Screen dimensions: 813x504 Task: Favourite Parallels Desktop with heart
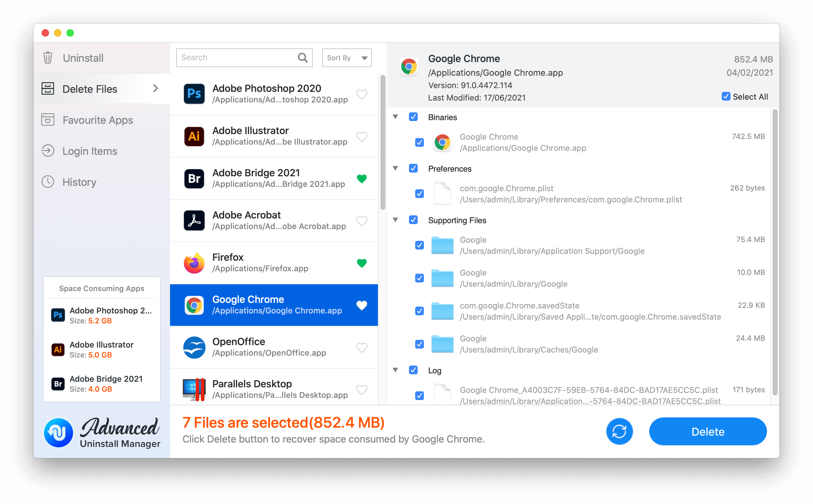pos(362,390)
